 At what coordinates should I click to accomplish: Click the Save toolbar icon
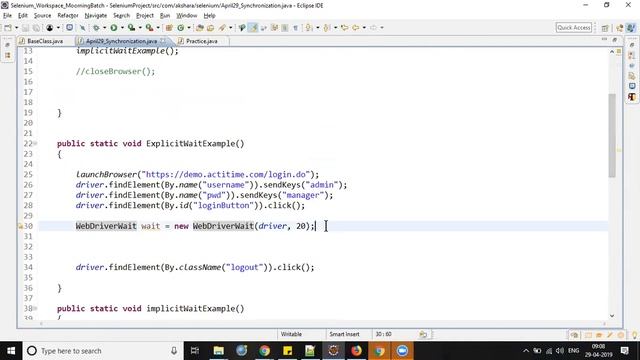click(25, 28)
